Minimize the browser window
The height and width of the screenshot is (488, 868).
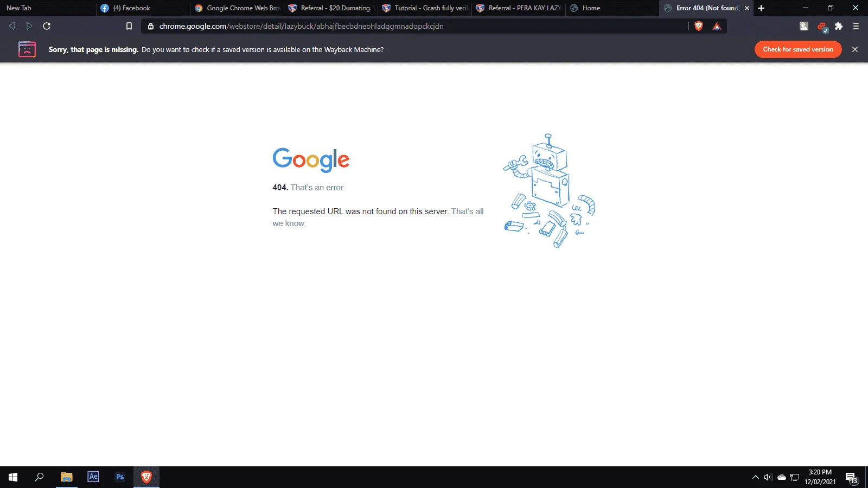point(806,8)
